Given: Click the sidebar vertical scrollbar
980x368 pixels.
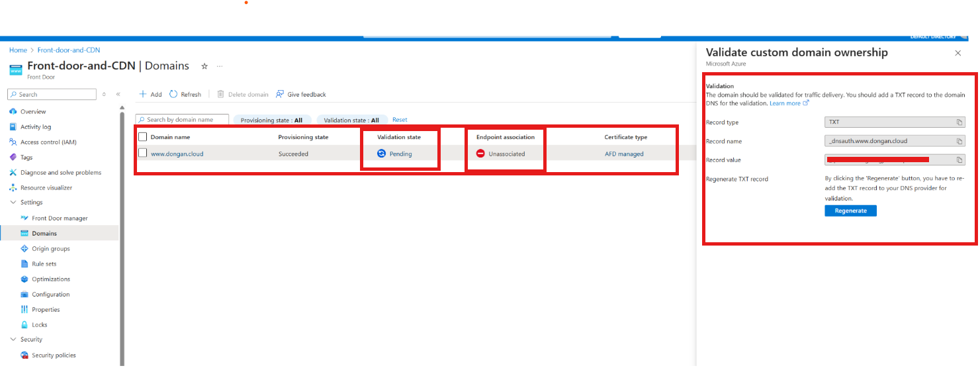Looking at the screenshot, I should point(122,238).
